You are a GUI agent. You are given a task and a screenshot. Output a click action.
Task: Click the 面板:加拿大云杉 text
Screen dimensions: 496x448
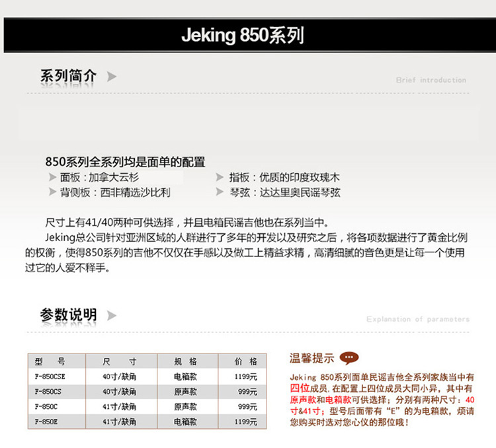tap(99, 177)
